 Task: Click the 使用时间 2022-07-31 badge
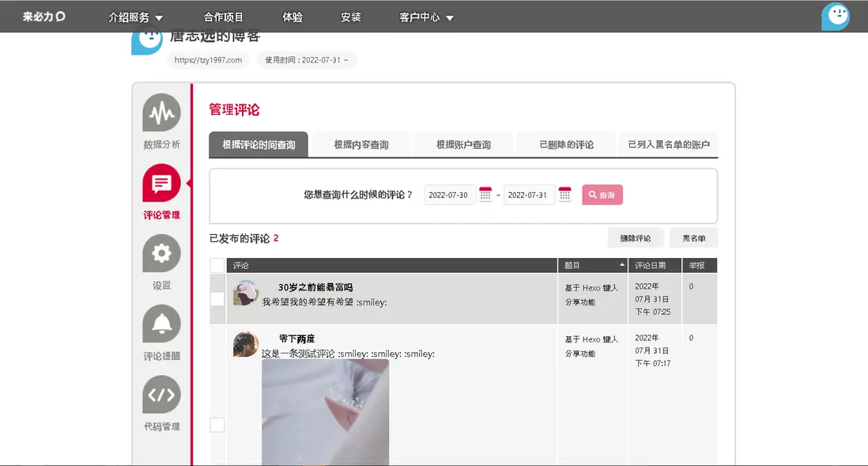(307, 60)
